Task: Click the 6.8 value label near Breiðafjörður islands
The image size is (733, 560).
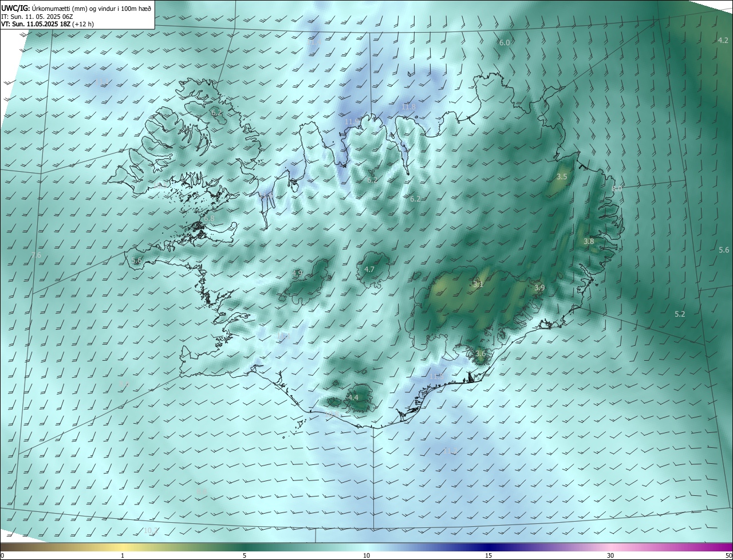Action: (209, 219)
